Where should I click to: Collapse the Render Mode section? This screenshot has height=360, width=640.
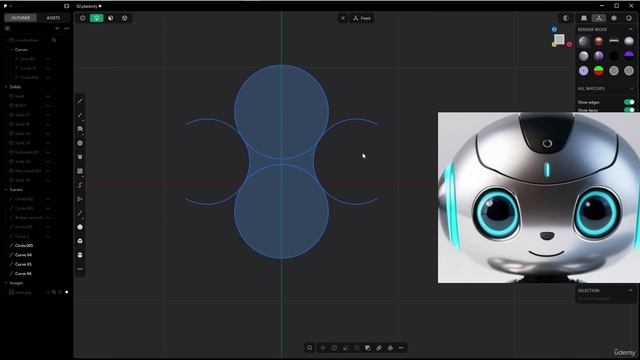(631, 29)
